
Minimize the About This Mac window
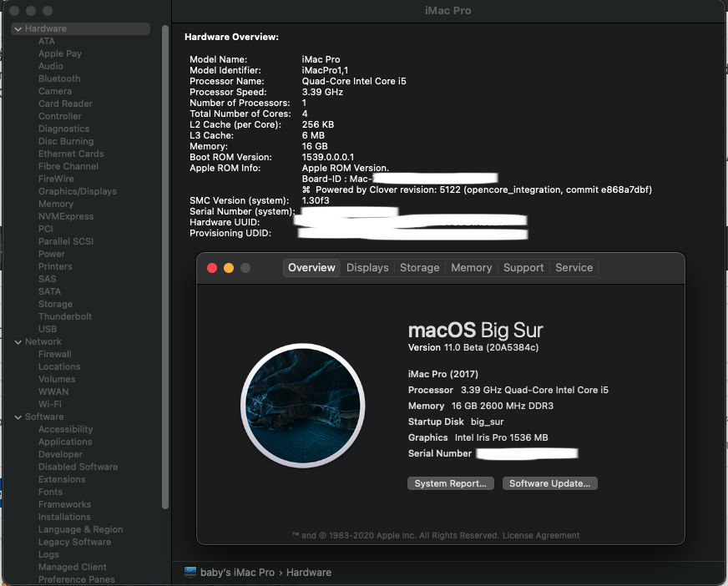click(x=229, y=268)
